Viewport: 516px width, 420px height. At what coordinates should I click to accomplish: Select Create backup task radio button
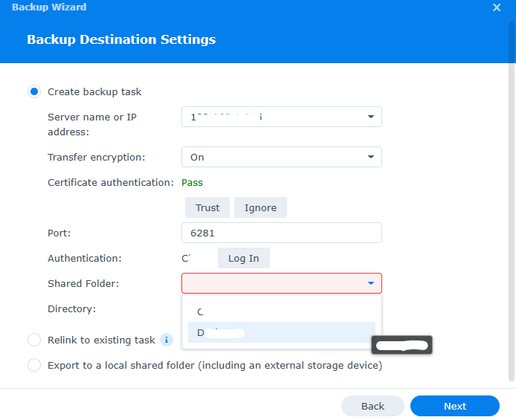pyautogui.click(x=34, y=91)
